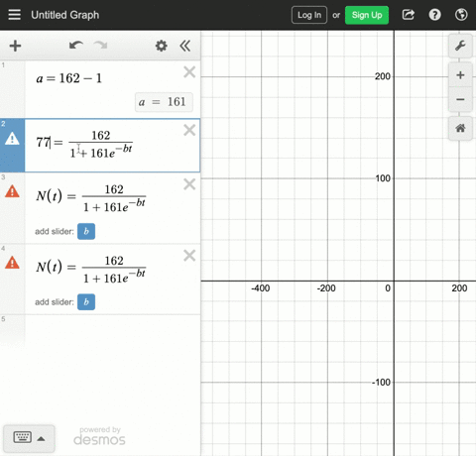476x456 pixels.
Task: Click warning icon on expression 2
Action: [12, 139]
